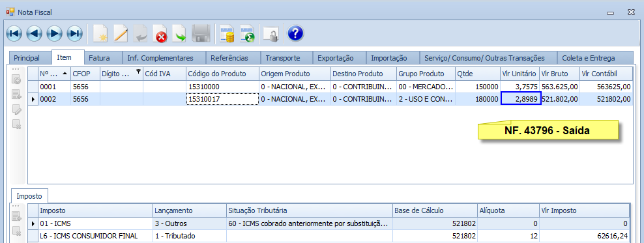Image resolution: width=644 pixels, height=243 pixels.
Task: Open the Transporte tab
Action: coord(283,58)
